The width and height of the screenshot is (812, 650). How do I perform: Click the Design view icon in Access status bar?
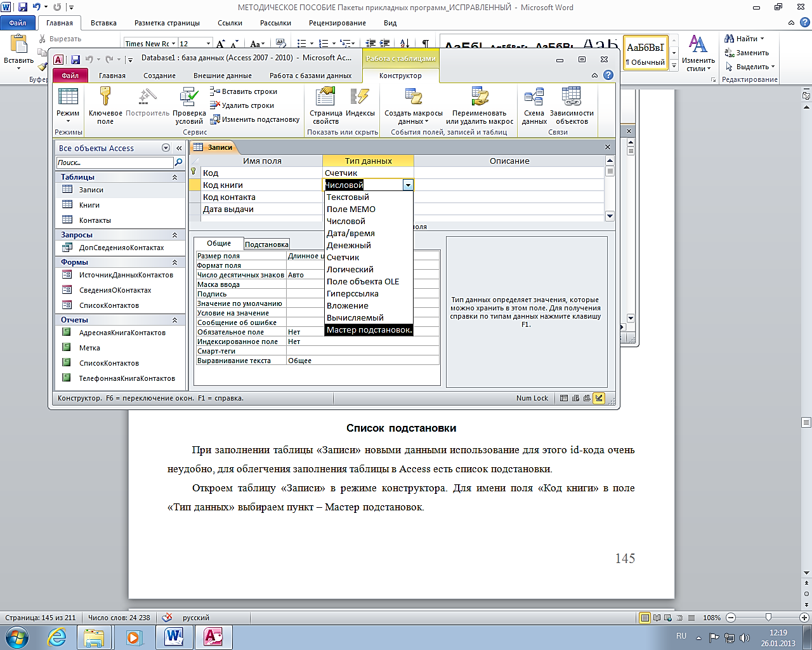599,399
